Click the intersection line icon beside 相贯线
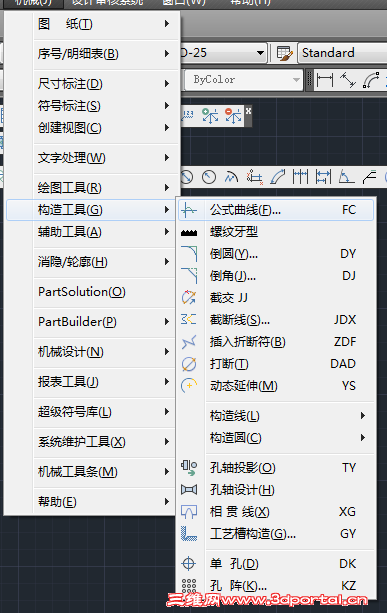Image resolution: width=387 pixels, height=613 pixels. [189, 511]
